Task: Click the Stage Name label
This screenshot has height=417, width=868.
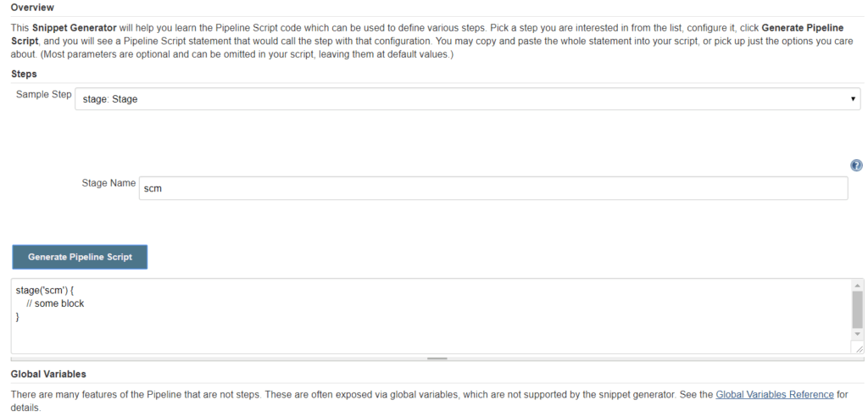Action: click(108, 183)
